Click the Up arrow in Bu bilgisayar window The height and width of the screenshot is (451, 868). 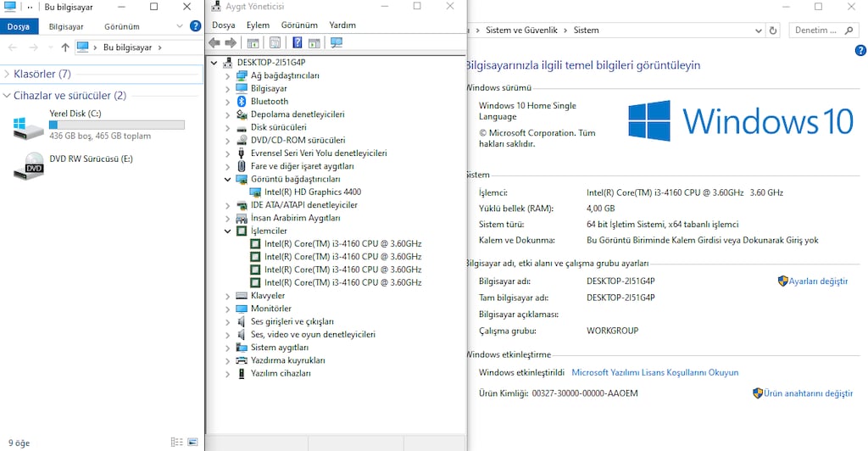pyautogui.click(x=65, y=47)
